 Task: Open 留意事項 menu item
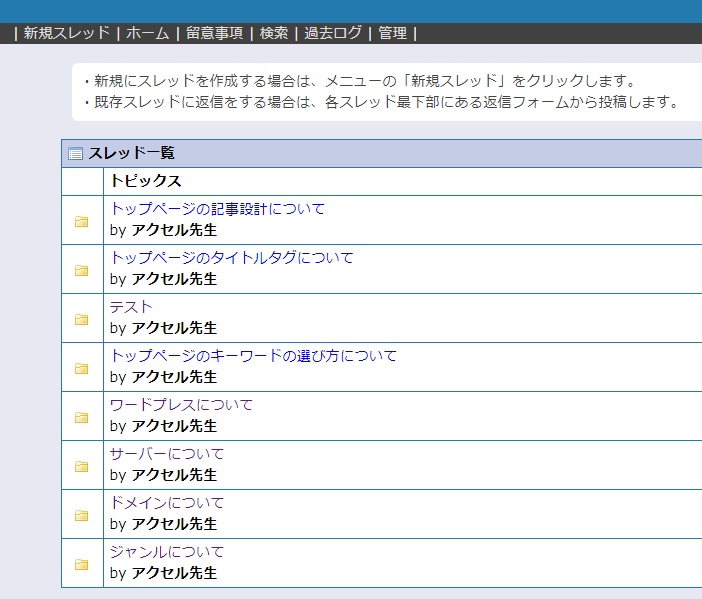click(214, 33)
